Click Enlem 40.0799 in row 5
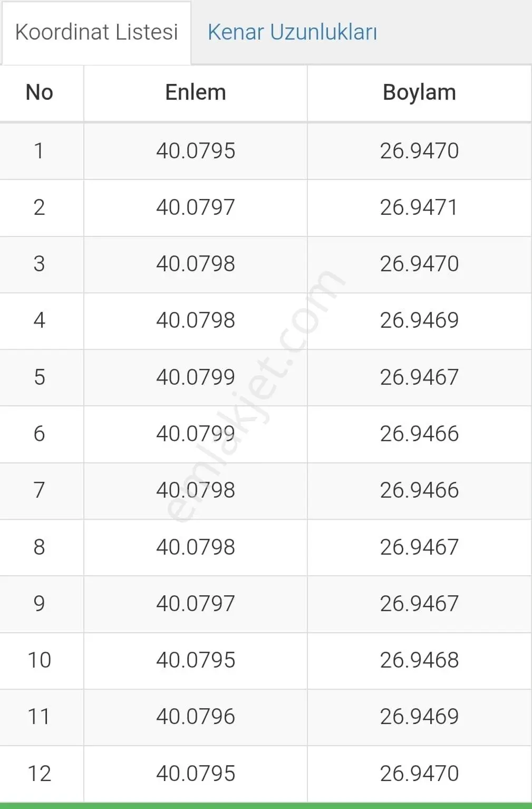This screenshot has height=809, width=532. coord(196,377)
